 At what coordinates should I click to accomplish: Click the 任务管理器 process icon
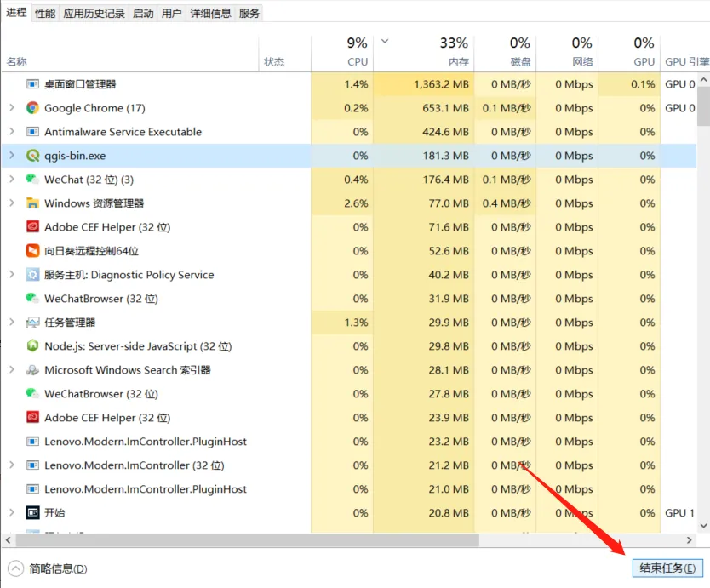(32, 323)
